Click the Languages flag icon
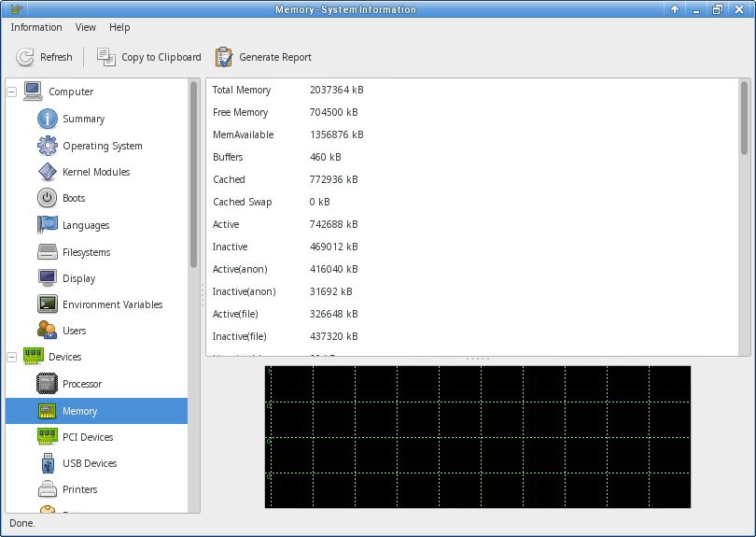The width and height of the screenshot is (756, 537). pos(48,225)
